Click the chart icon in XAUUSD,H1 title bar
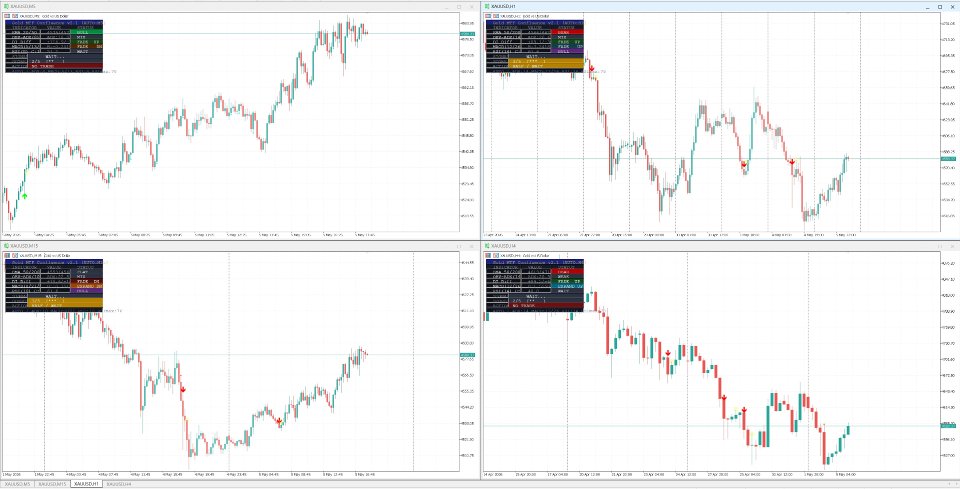Screen dimensions: 960x489 [487, 6]
